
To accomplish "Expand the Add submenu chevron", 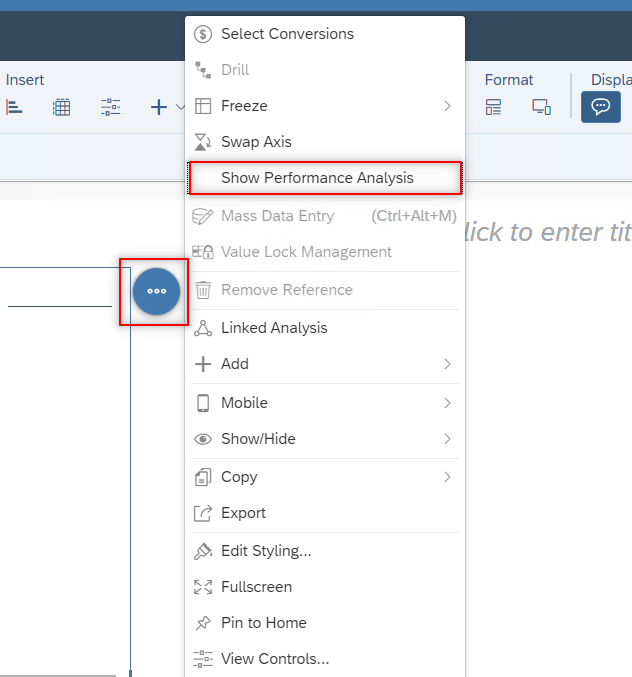I will point(447,364).
